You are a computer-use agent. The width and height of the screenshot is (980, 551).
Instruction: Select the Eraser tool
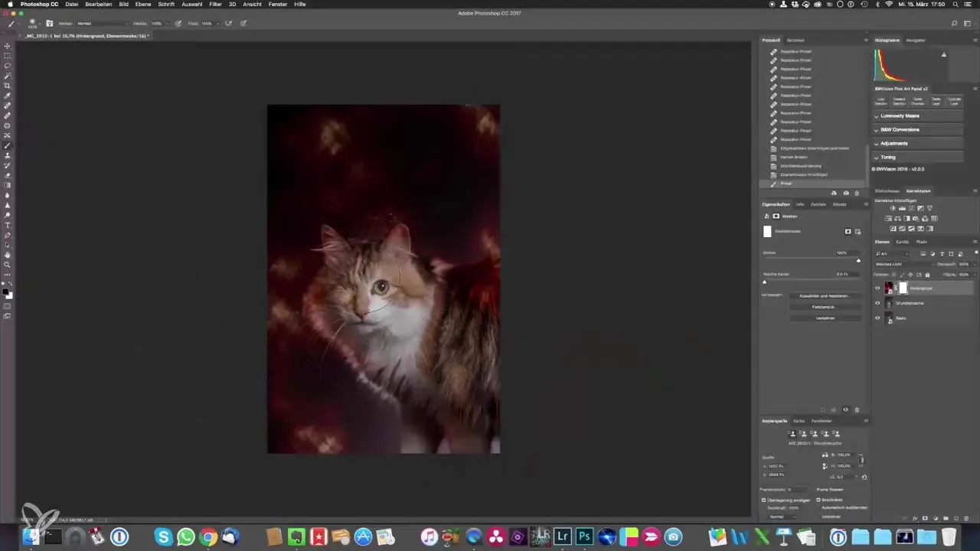click(8, 175)
